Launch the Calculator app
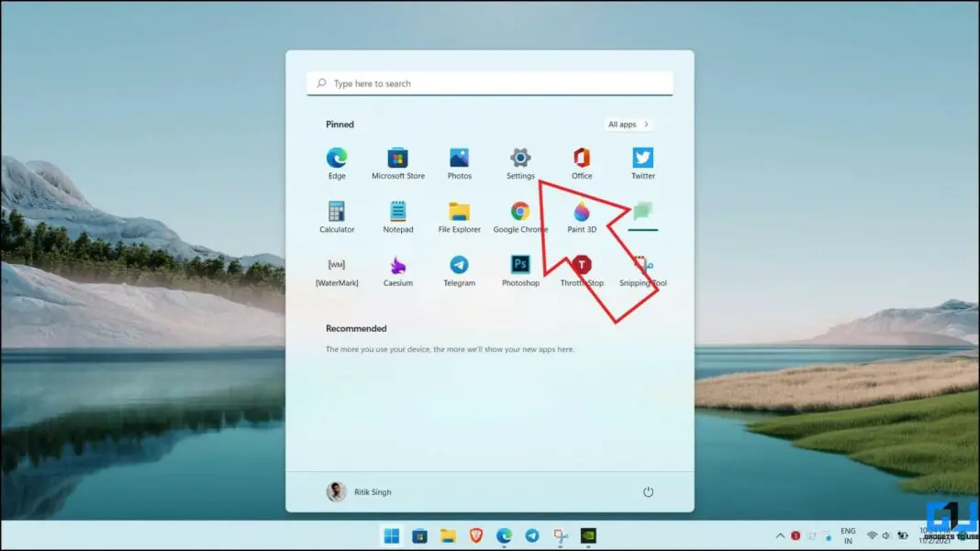The image size is (980, 551). [337, 215]
